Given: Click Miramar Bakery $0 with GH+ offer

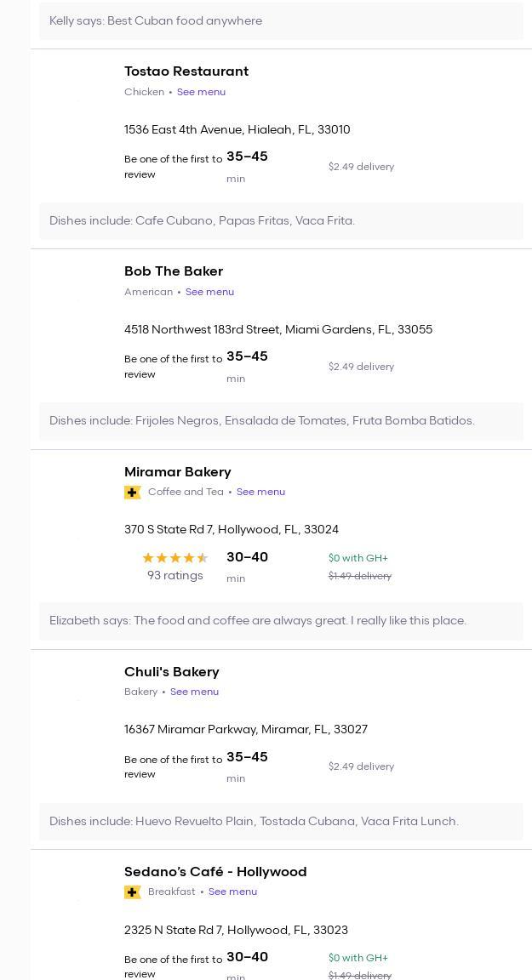Looking at the screenshot, I should pyautogui.click(x=358, y=558).
